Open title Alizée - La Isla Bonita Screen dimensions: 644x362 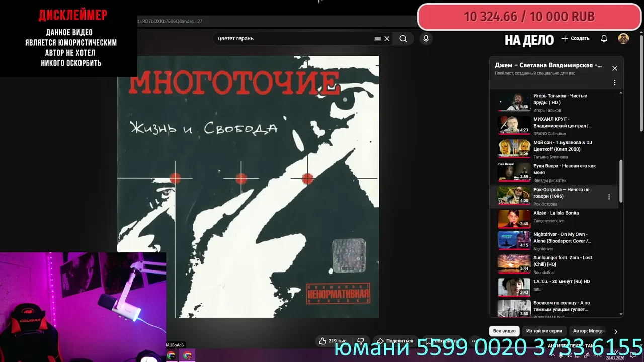click(556, 213)
